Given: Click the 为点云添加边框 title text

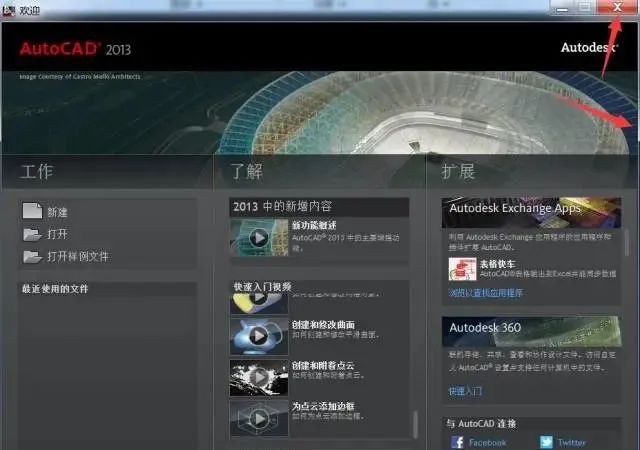Looking at the screenshot, I should tap(323, 406).
